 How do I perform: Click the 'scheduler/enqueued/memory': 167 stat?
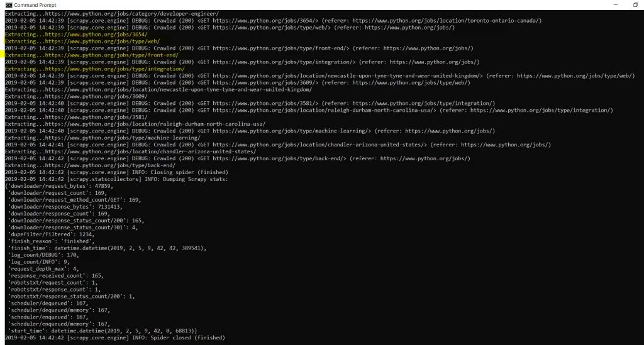[x=59, y=324]
